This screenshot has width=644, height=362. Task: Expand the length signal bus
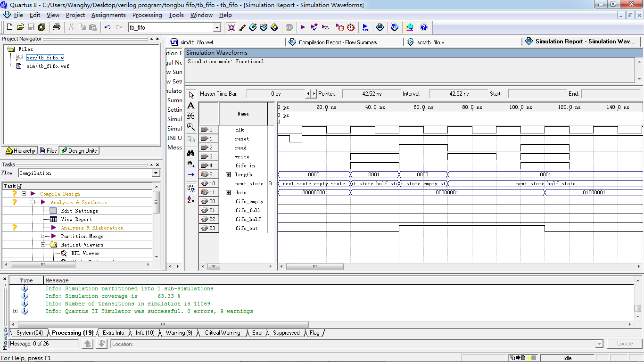pos(229,174)
